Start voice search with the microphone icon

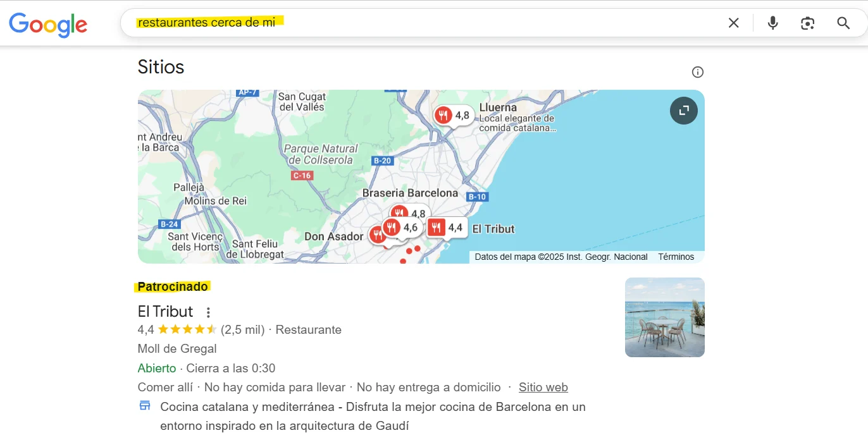[772, 23]
